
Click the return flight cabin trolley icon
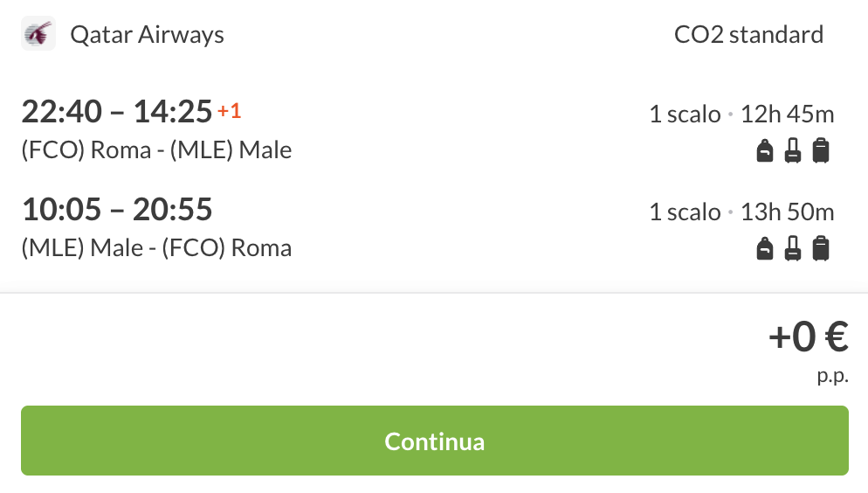click(793, 249)
